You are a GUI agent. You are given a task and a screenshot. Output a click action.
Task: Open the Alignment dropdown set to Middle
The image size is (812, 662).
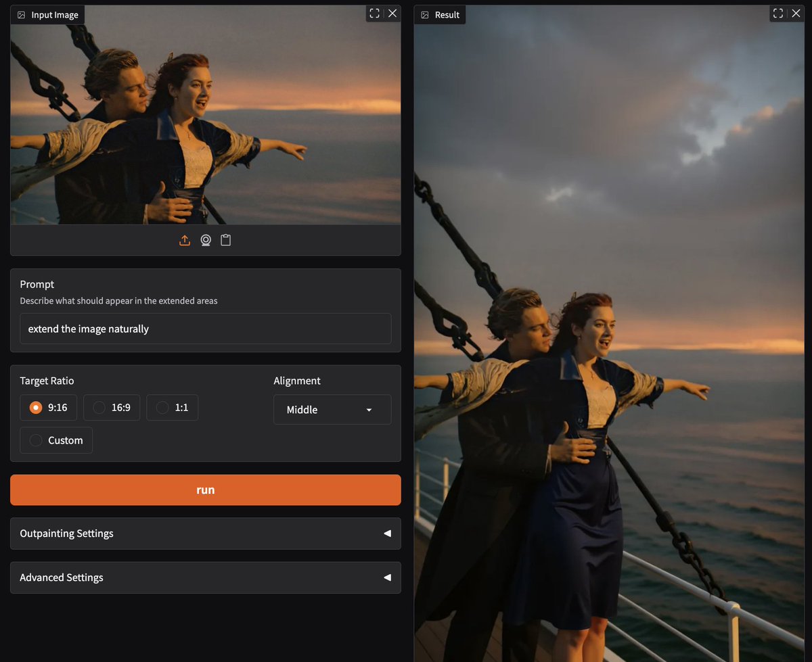[x=332, y=410]
